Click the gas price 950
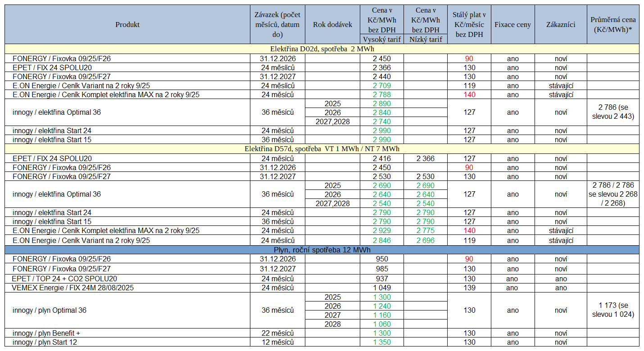 (381, 259)
